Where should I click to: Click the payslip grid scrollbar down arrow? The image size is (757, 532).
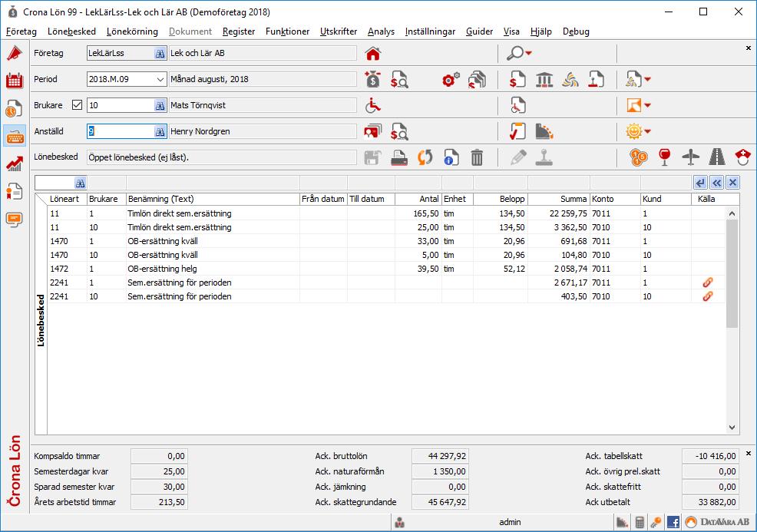coord(732,428)
